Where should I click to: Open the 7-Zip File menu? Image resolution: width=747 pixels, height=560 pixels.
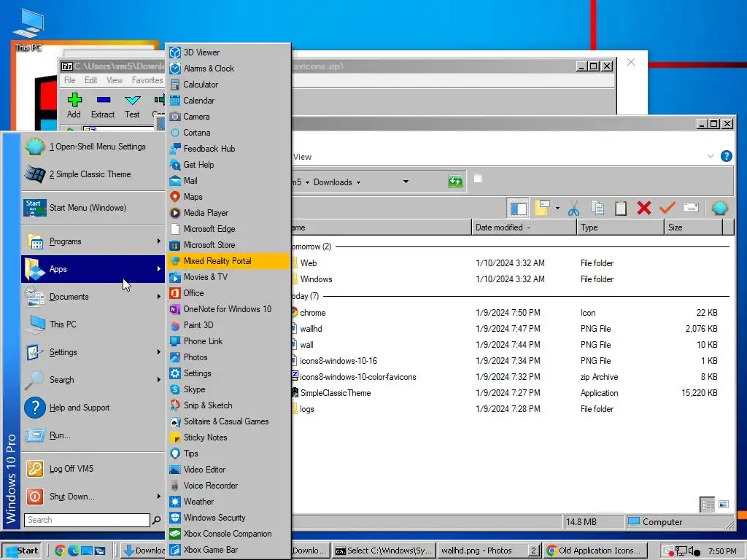[x=69, y=80]
